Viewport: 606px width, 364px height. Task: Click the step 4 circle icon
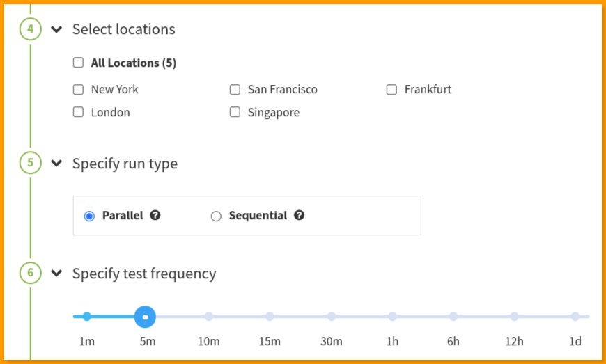(31, 29)
